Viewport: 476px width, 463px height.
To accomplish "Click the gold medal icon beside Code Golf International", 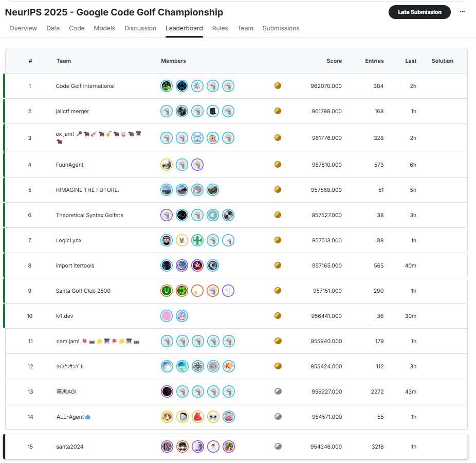I will click(x=278, y=86).
